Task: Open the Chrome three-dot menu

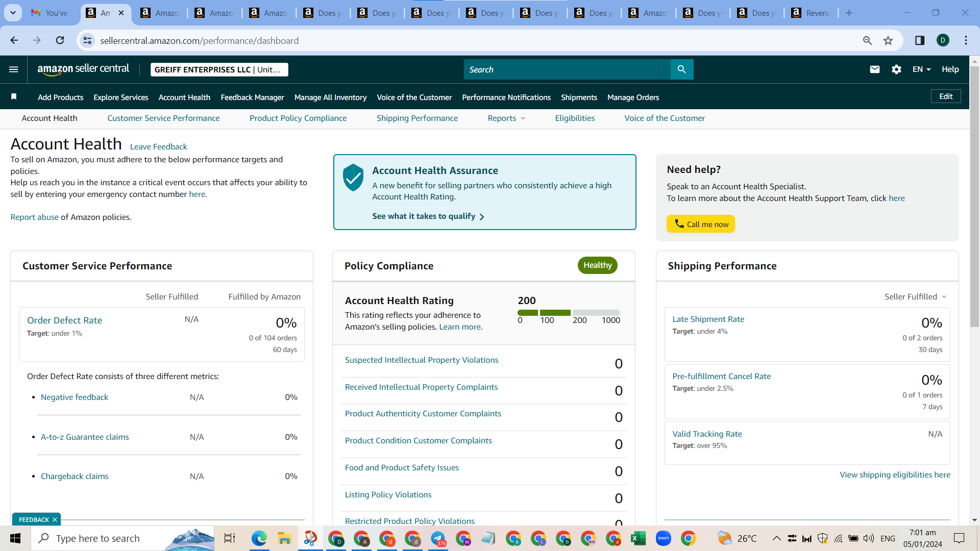Action: pyautogui.click(x=966, y=40)
